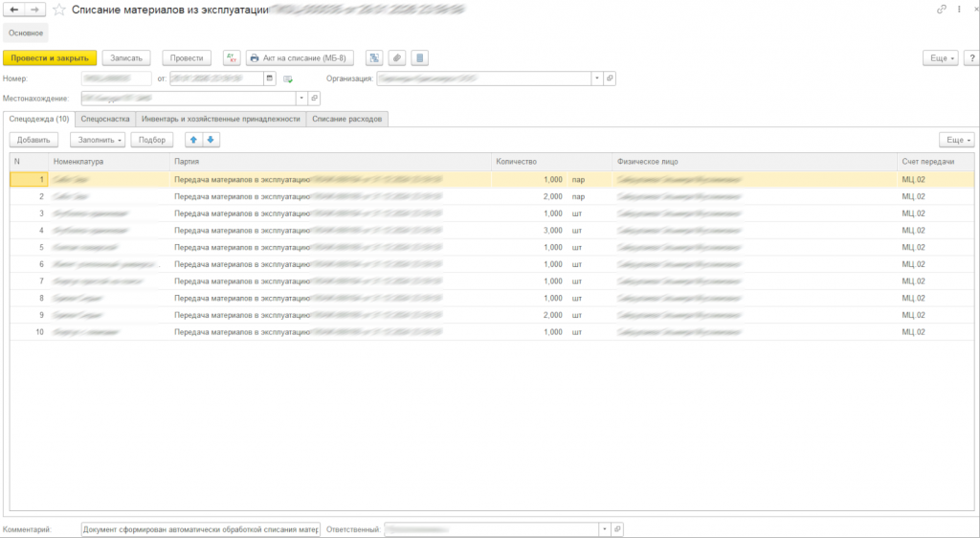Move selected row up with blue arrow
980x538 pixels.
pos(193,140)
